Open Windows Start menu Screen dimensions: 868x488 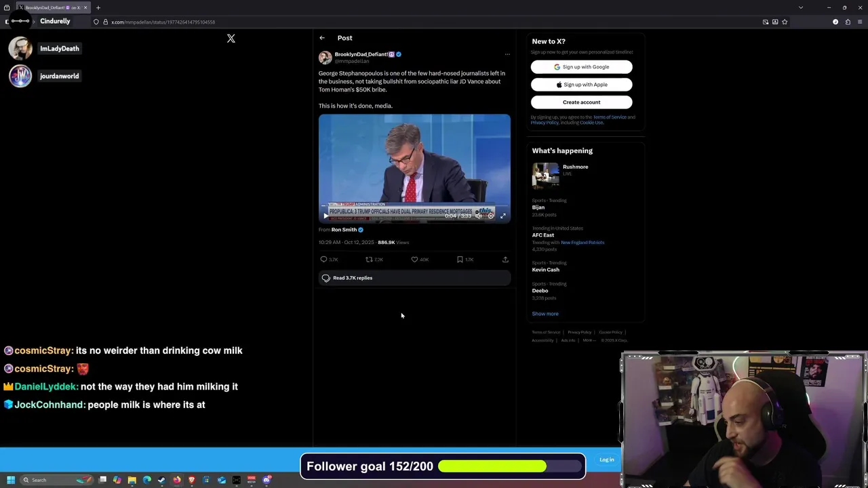pyautogui.click(x=11, y=480)
